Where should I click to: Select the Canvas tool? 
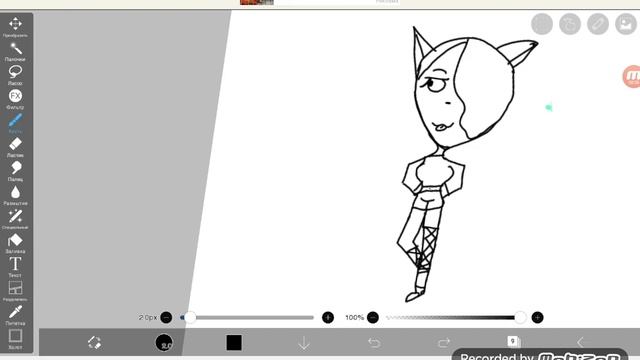pos(16,339)
